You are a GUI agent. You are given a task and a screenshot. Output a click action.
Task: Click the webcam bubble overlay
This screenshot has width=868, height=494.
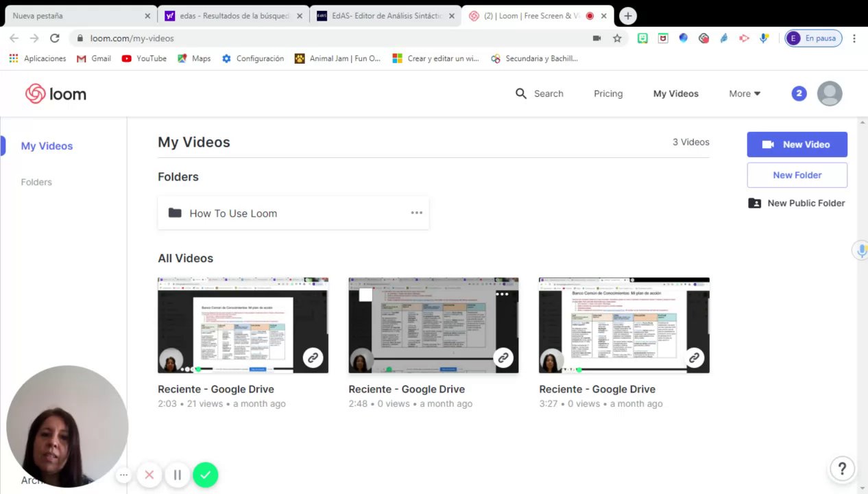click(67, 427)
